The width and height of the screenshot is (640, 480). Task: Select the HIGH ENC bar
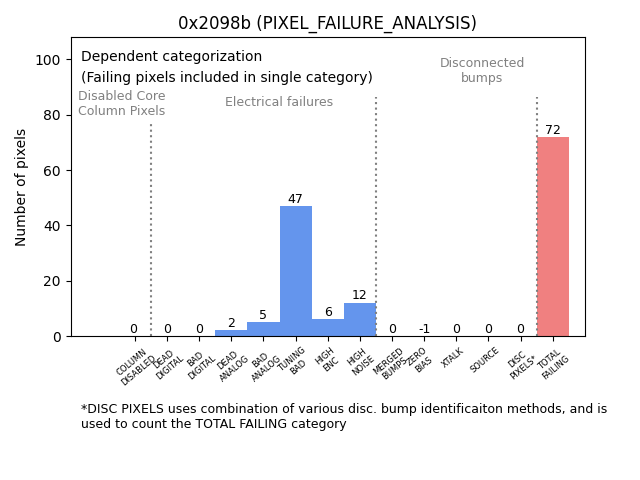[x=328, y=328]
